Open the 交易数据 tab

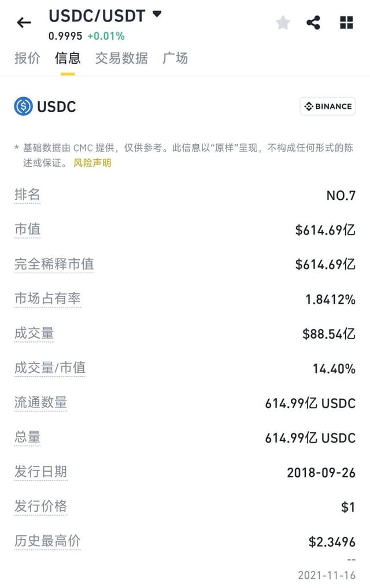click(121, 58)
